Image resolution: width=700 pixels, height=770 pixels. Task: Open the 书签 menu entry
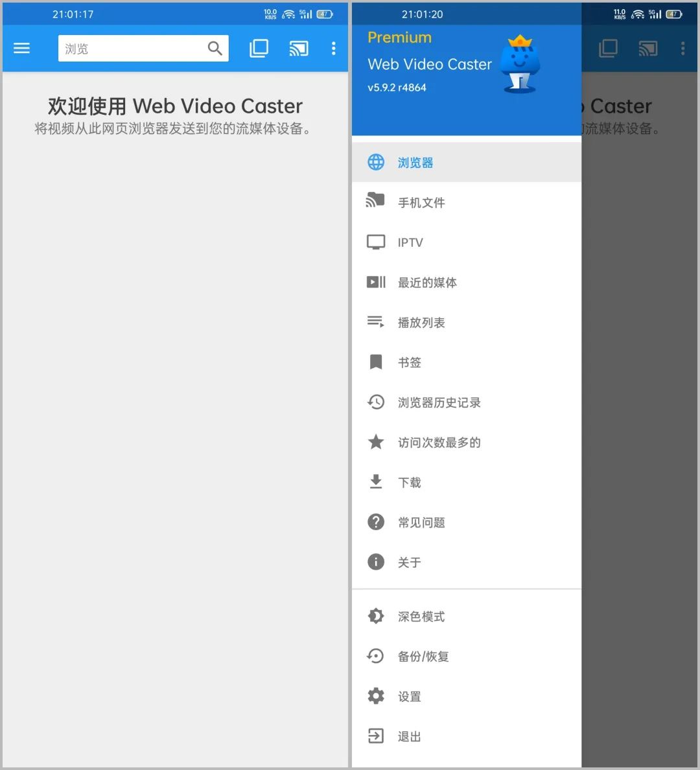point(467,362)
